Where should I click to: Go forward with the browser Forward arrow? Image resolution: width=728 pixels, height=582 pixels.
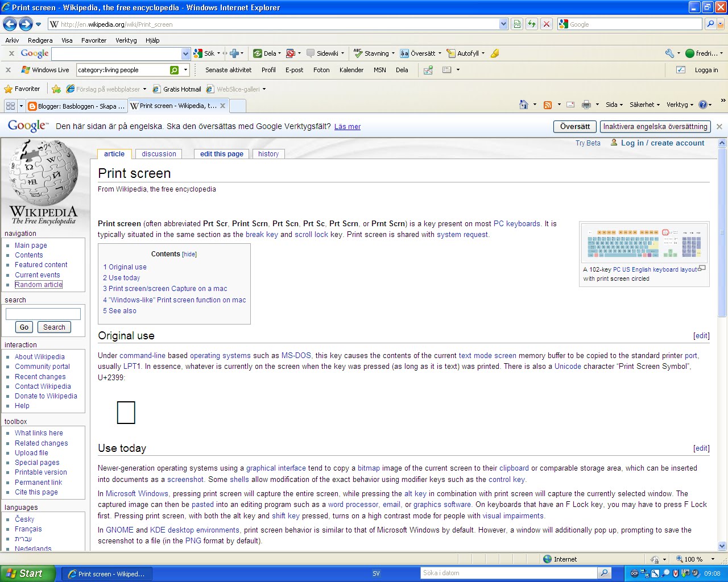point(26,24)
